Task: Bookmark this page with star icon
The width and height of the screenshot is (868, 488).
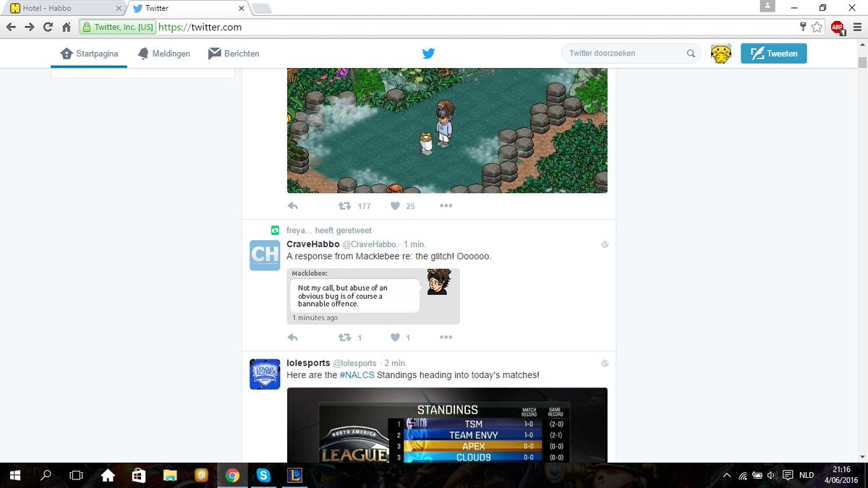Action: click(817, 27)
